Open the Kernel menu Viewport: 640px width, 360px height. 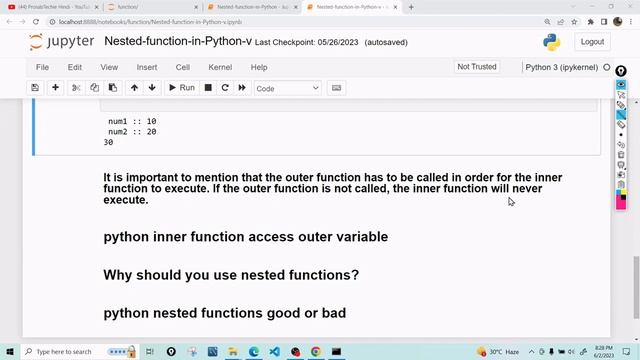coord(220,67)
